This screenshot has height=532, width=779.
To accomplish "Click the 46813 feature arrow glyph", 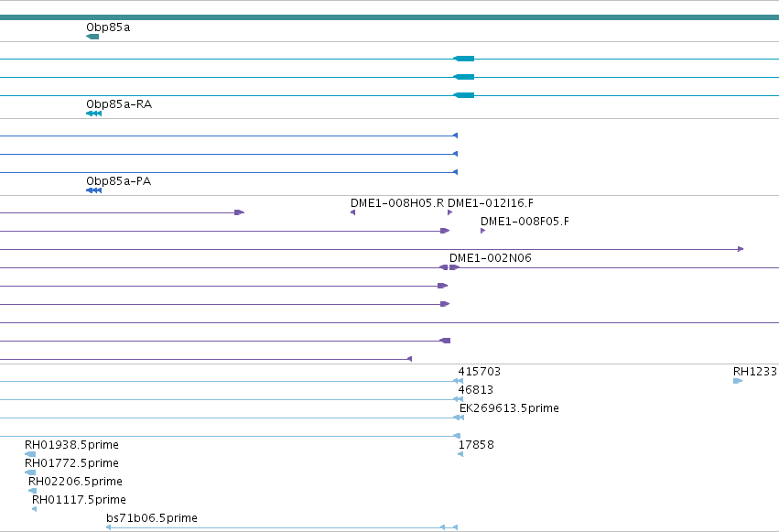I will point(458,399).
